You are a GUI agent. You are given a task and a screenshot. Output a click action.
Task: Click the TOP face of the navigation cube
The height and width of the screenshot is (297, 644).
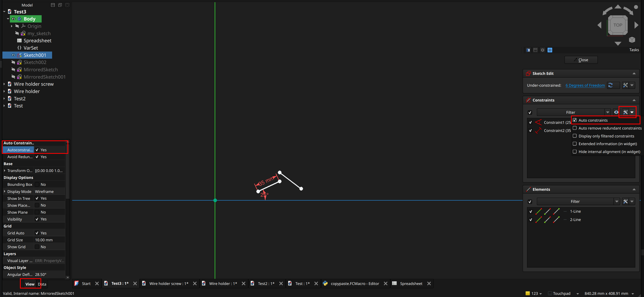pos(618,25)
